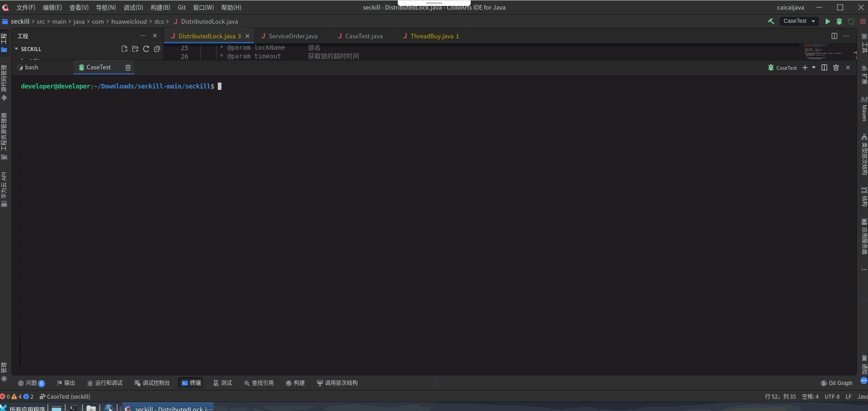Open the 导航(N) menu
Image resolution: width=868 pixels, height=411 pixels.
click(106, 7)
